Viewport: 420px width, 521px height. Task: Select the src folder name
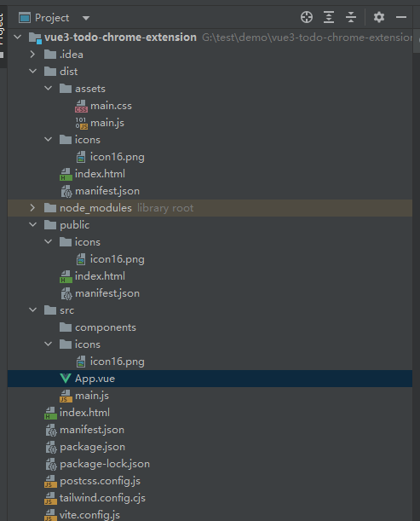[66, 310]
